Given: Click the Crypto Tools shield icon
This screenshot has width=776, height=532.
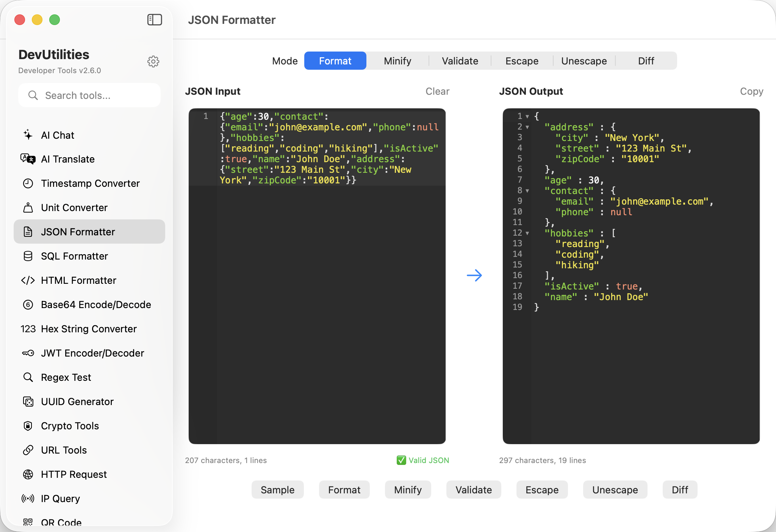Looking at the screenshot, I should tap(28, 426).
